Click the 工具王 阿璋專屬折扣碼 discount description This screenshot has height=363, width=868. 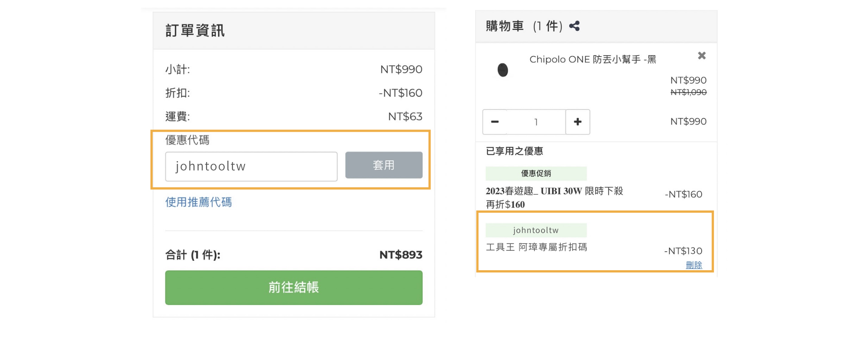(536, 247)
